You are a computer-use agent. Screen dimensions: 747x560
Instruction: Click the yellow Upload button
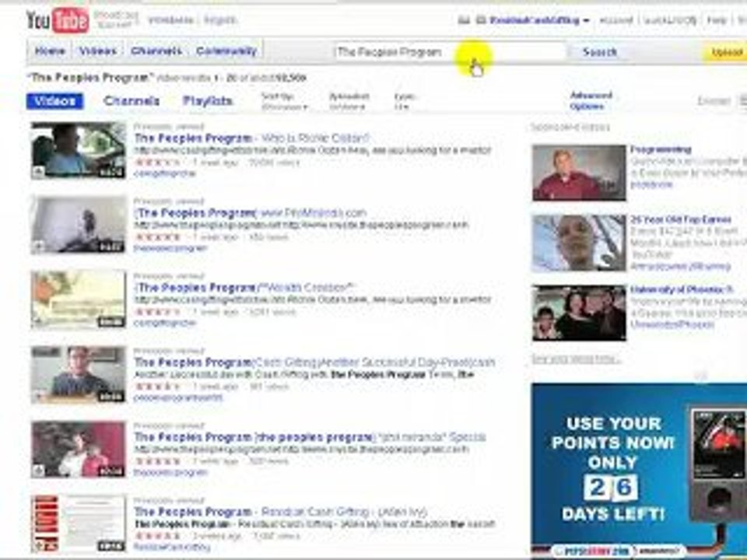pyautogui.click(x=725, y=52)
